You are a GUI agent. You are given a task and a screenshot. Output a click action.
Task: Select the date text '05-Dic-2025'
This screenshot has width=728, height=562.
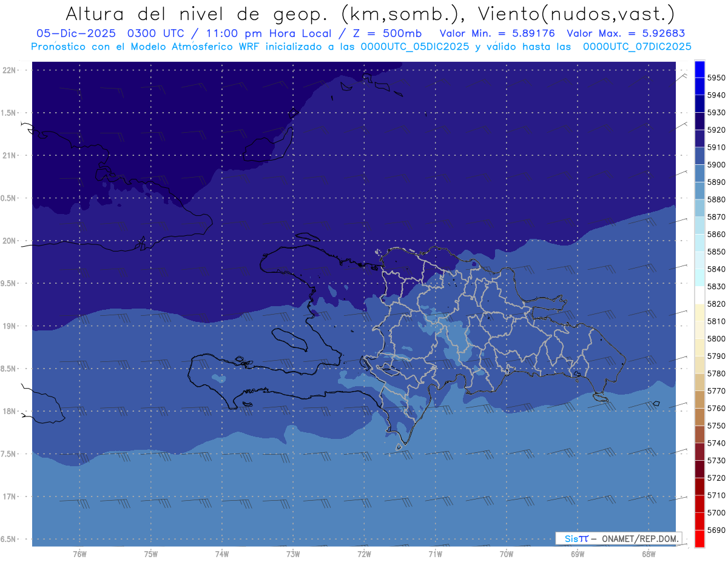click(x=76, y=33)
